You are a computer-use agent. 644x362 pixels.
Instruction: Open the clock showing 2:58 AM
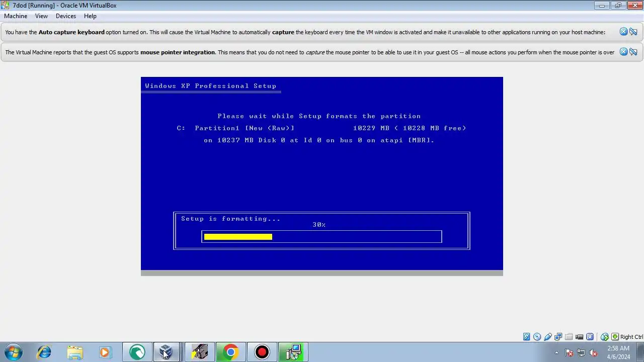618,352
